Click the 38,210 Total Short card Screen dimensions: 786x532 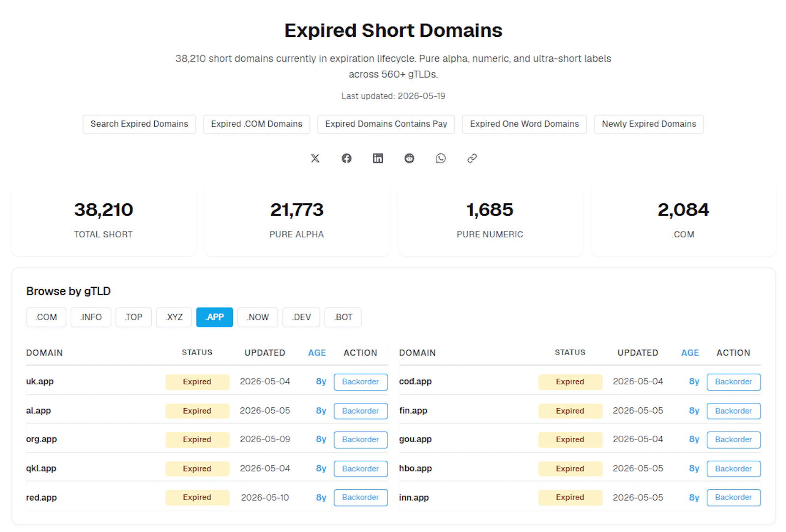(x=104, y=220)
